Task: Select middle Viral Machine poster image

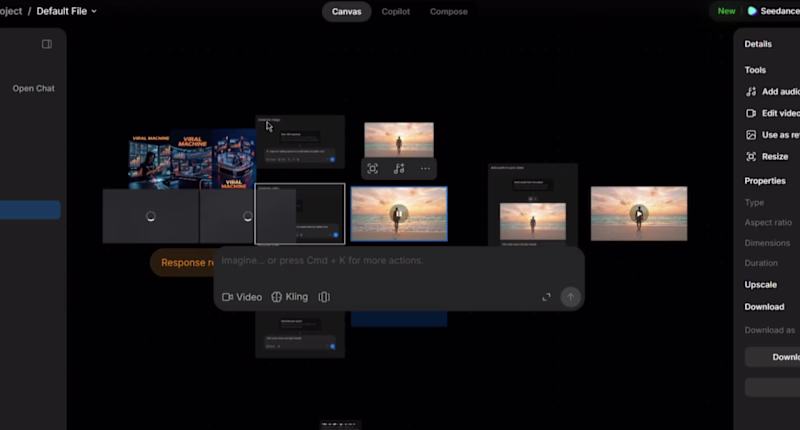Action: [x=191, y=160]
